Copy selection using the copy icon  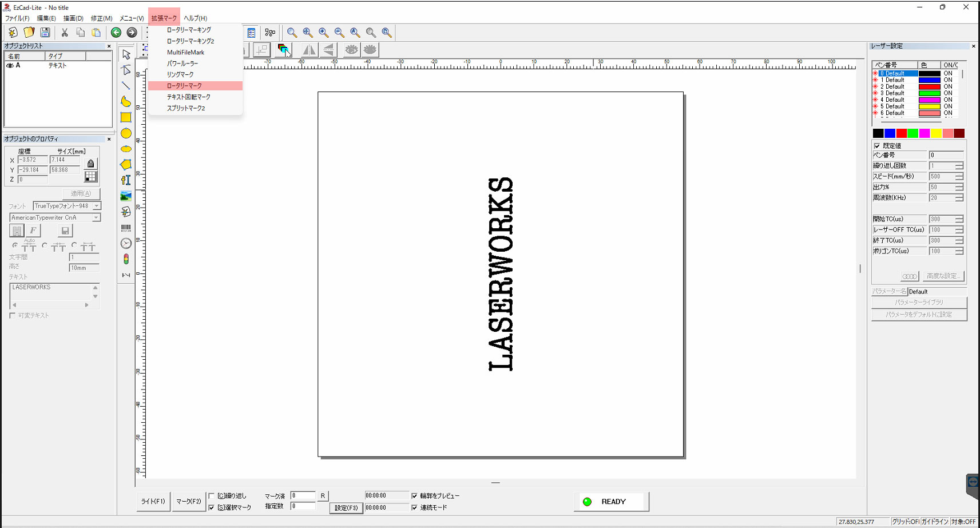click(81, 33)
